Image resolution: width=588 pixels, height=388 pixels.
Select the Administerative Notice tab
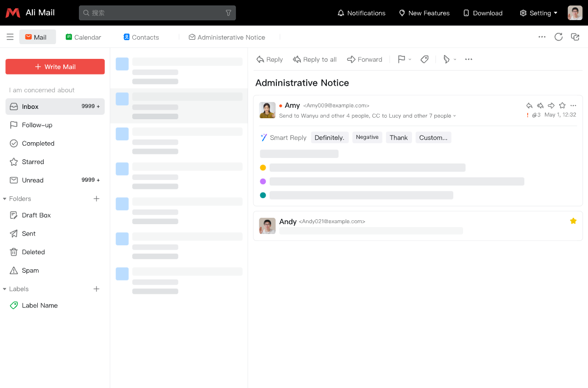click(x=227, y=37)
